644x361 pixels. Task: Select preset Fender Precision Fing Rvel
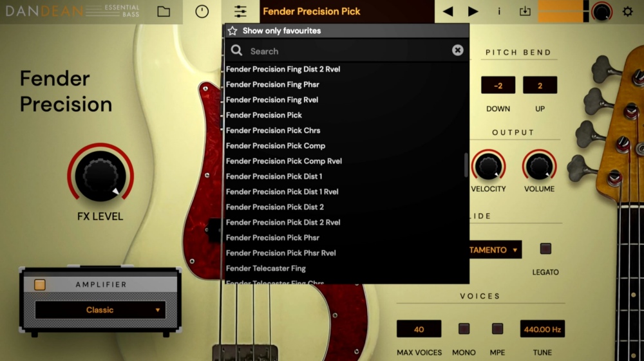click(x=272, y=100)
